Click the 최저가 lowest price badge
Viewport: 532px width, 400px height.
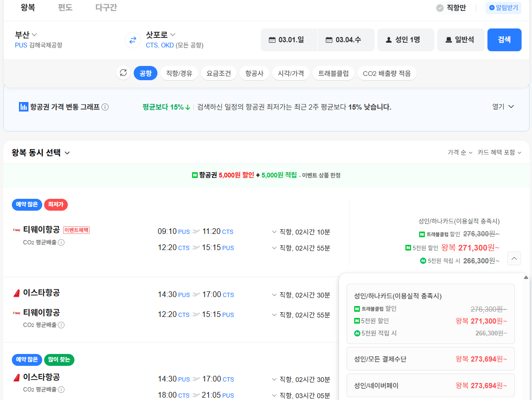coord(56,205)
